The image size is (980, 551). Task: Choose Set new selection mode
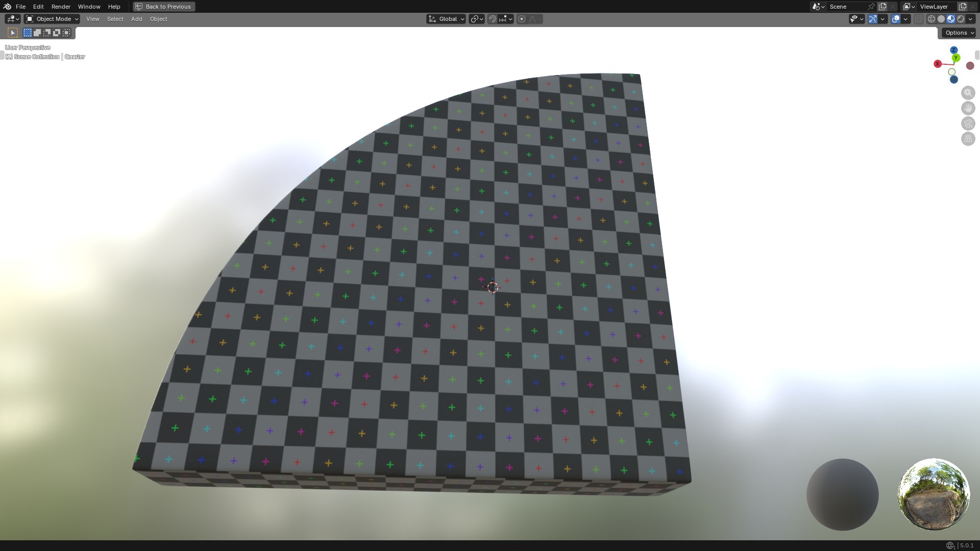[x=28, y=33]
